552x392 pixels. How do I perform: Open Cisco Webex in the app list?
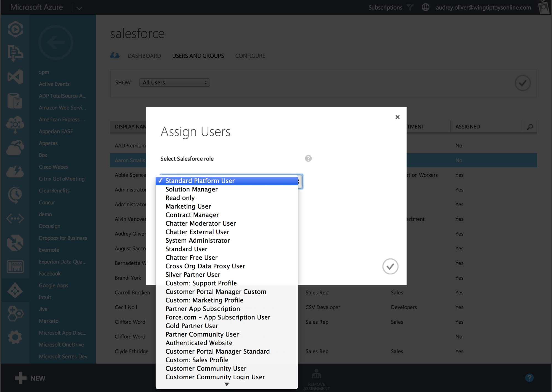point(54,167)
